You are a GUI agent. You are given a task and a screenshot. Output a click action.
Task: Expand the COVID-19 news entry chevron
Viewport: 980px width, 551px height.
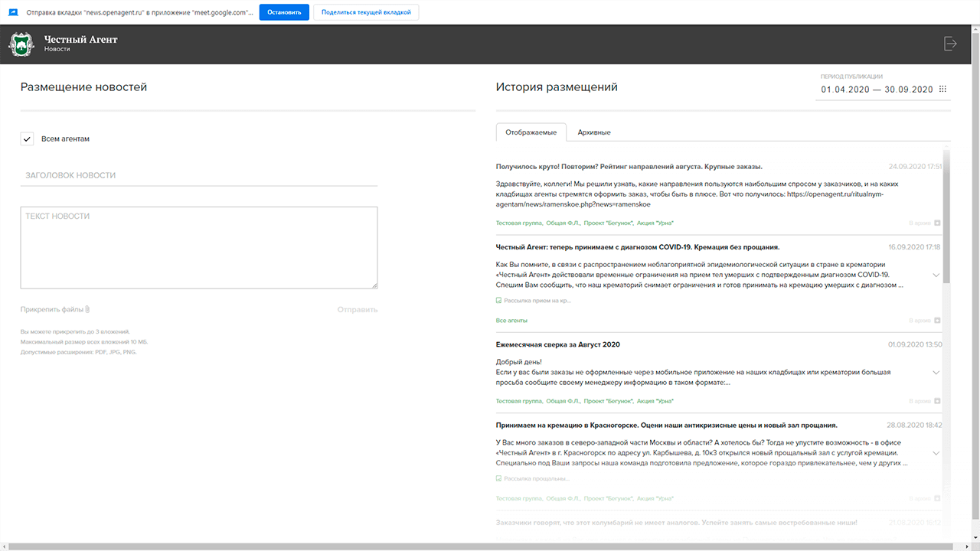936,275
